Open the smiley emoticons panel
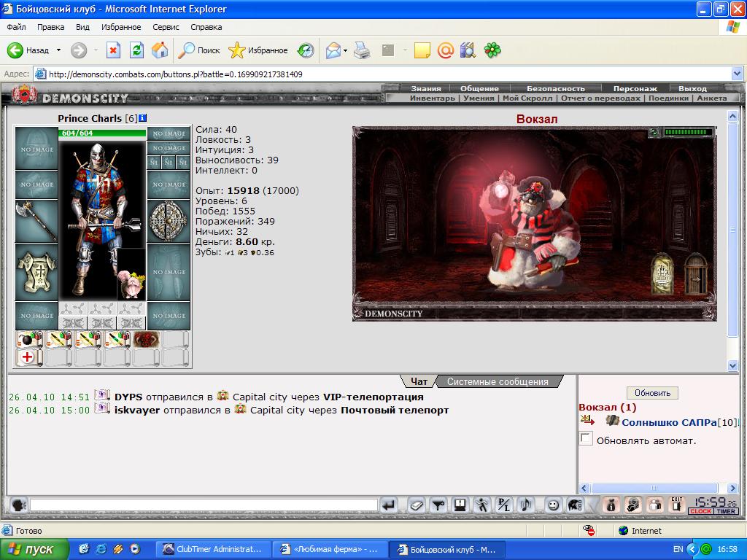Screen dimensions: 747x560 (553, 505)
